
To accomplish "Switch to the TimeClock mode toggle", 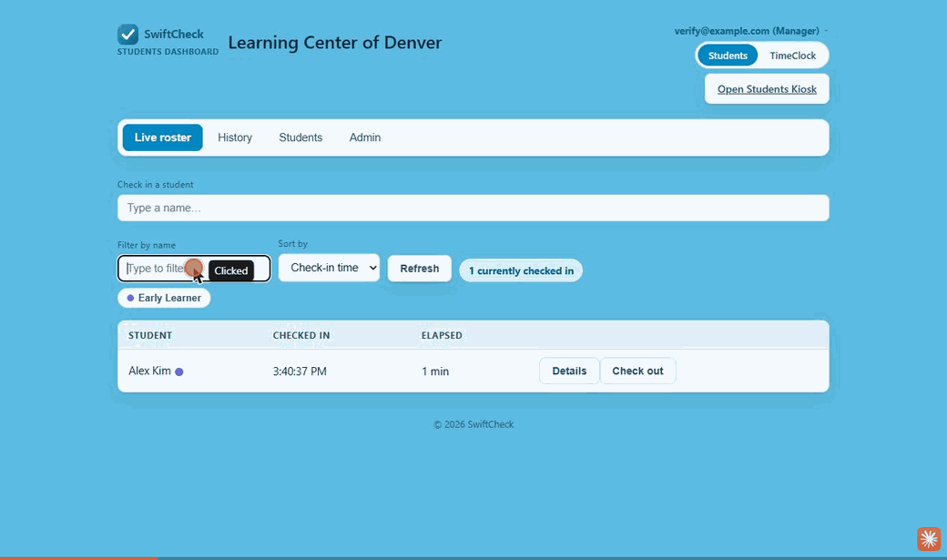I will coord(792,56).
